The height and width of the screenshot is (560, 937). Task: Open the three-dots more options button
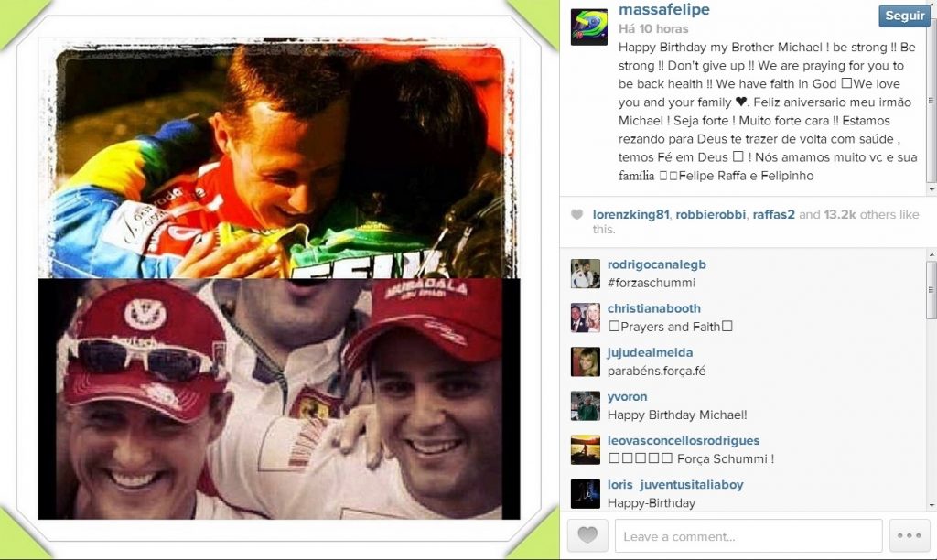click(x=909, y=535)
